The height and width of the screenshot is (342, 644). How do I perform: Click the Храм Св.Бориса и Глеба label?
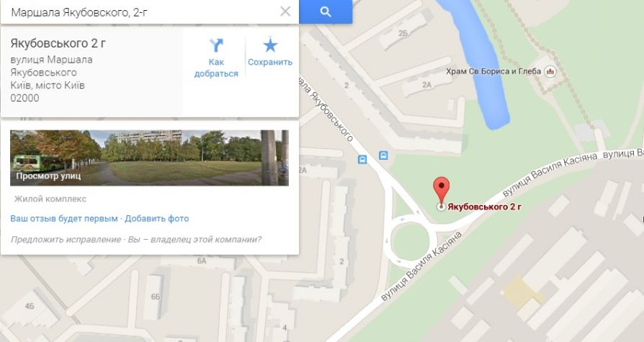tap(493, 71)
